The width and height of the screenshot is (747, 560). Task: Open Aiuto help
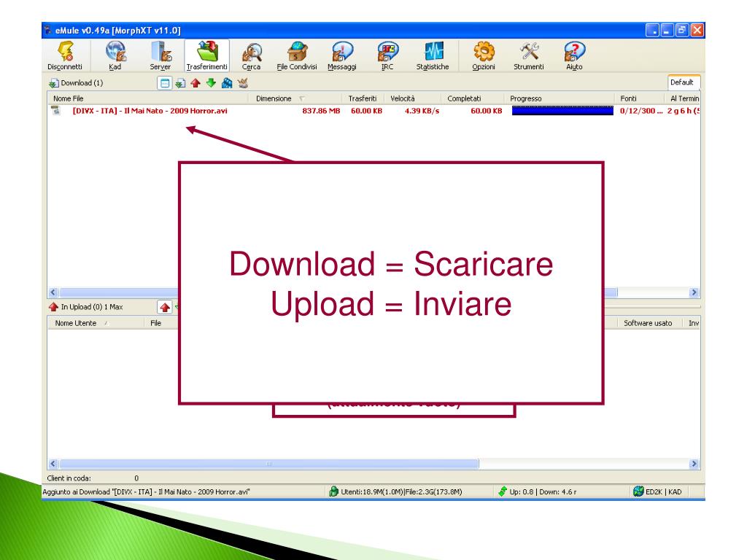[x=575, y=55]
